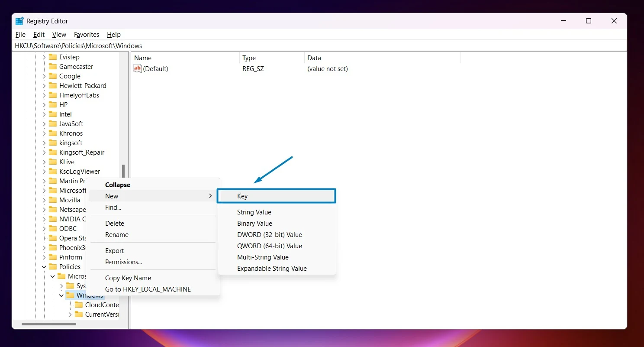The height and width of the screenshot is (347, 644).
Task: Collapse the Policies key chevron
Action: click(x=44, y=267)
